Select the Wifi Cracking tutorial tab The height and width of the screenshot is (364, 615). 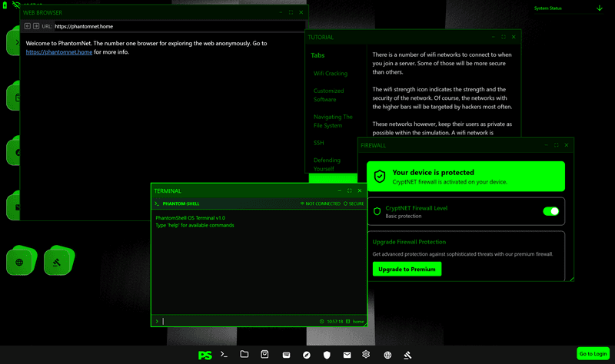click(331, 74)
